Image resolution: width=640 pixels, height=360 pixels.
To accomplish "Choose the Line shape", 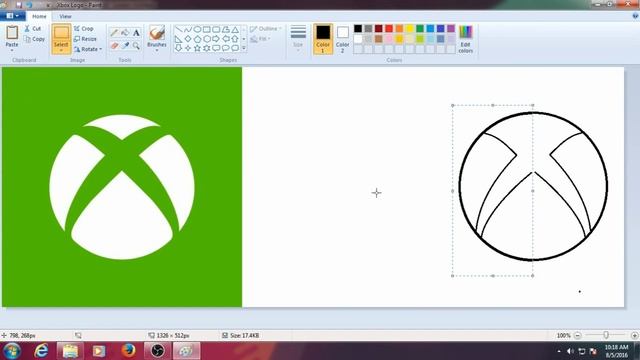I will pos(178,29).
